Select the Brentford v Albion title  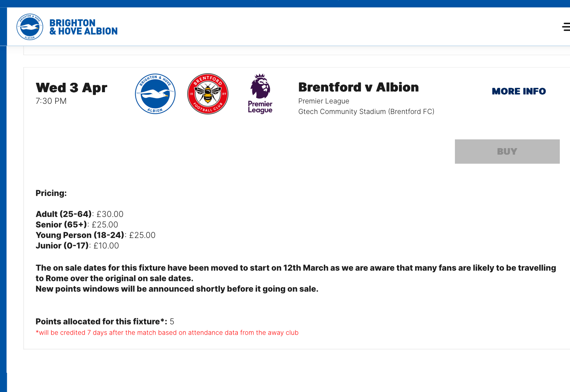pyautogui.click(x=358, y=87)
